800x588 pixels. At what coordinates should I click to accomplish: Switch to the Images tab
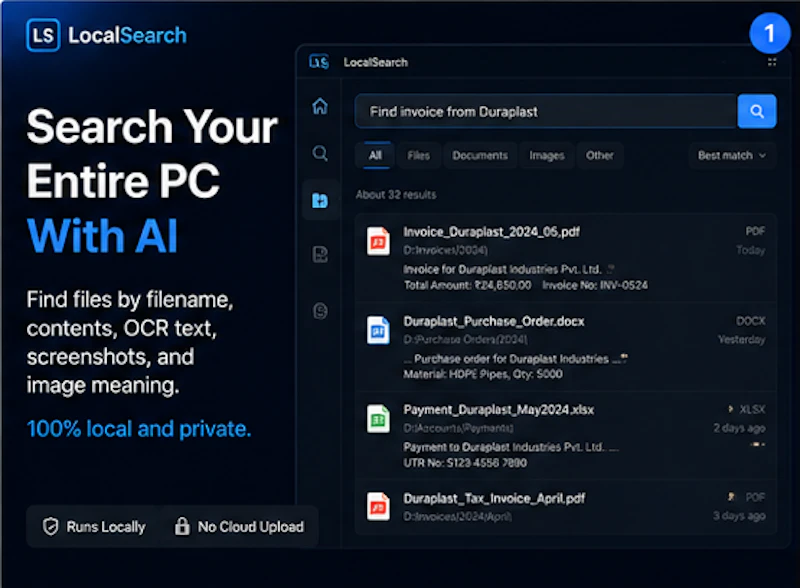click(x=546, y=155)
